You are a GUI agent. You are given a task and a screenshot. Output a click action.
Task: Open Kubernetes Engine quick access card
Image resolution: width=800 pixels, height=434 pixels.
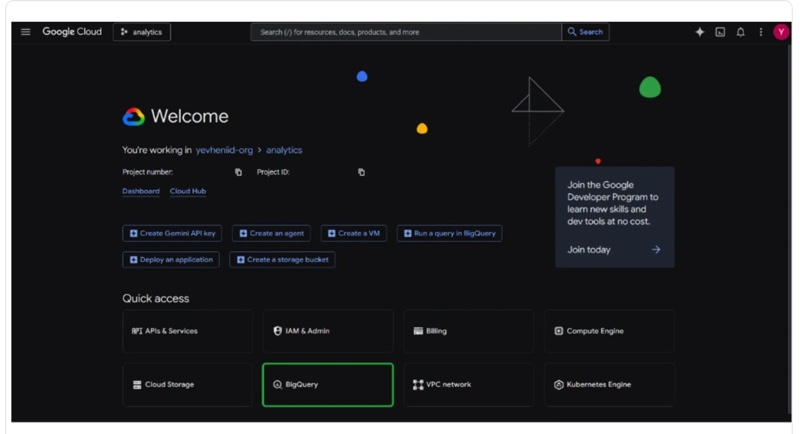609,385
